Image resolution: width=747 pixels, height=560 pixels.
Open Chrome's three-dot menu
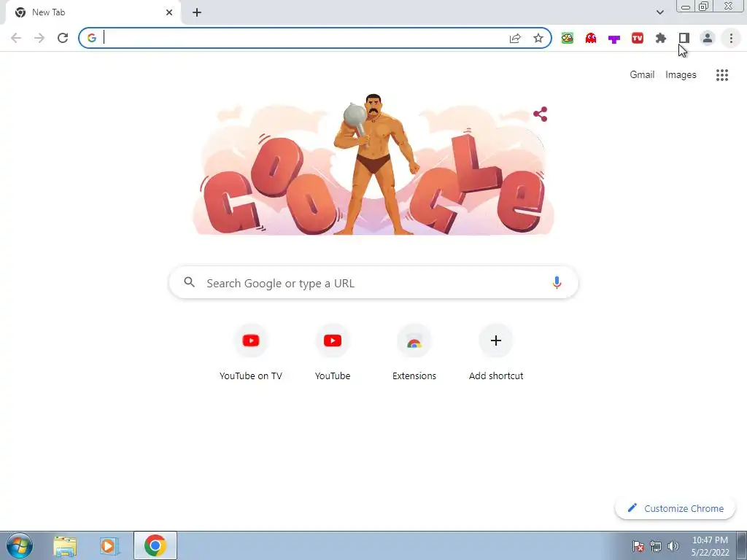(731, 38)
